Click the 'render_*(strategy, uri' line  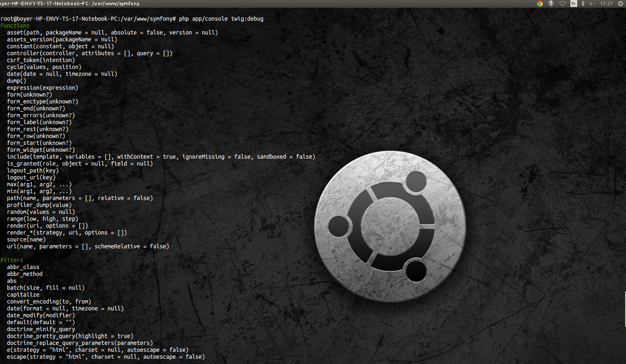coord(67,233)
